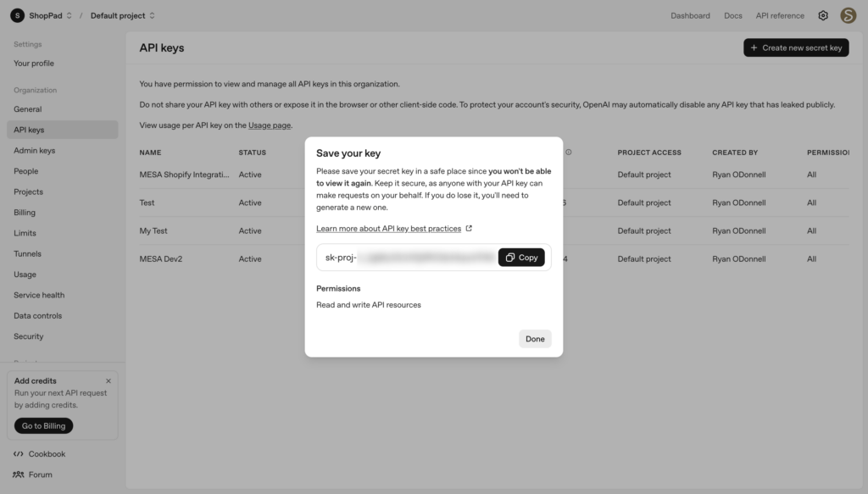Screen dimensions: 868x494
Task: Open the Docs page
Action: click(732, 15)
